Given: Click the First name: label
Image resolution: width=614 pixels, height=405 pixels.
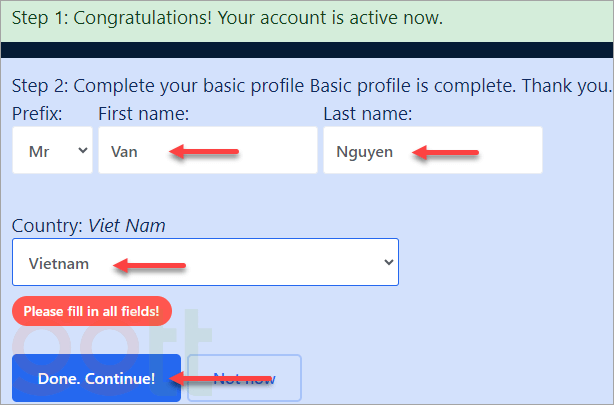Looking at the screenshot, I should pyautogui.click(x=144, y=114).
